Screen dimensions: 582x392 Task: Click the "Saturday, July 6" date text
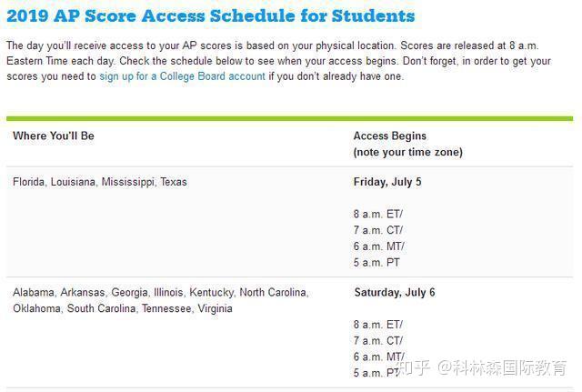tap(394, 293)
